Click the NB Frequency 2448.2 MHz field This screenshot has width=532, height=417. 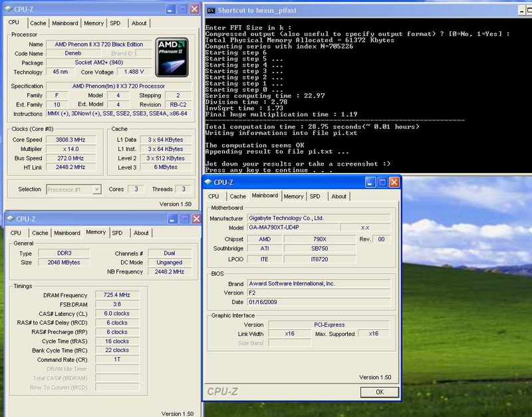click(x=170, y=271)
